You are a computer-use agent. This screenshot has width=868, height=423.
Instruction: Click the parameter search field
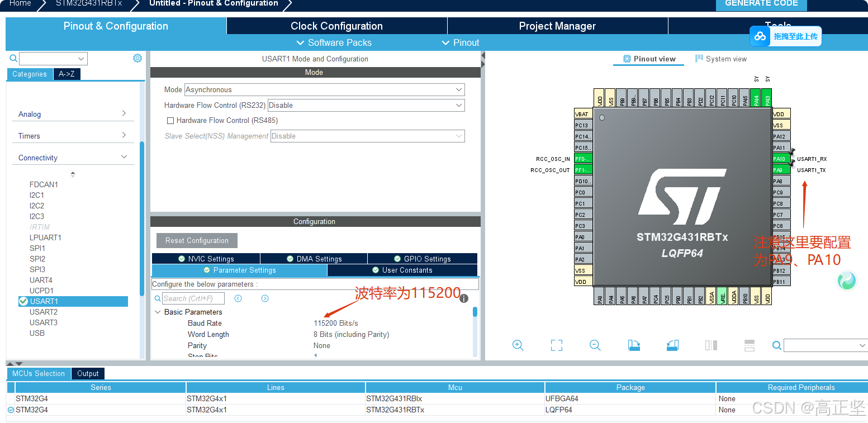193,298
